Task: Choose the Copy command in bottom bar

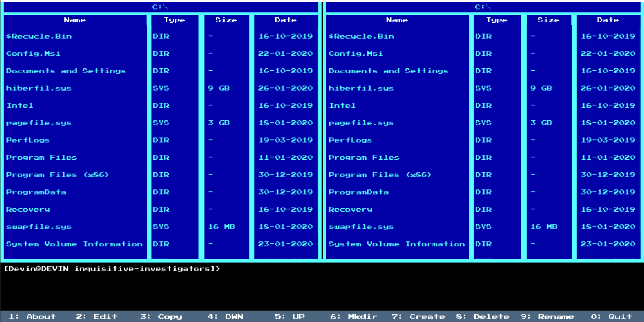Action: click(161, 317)
